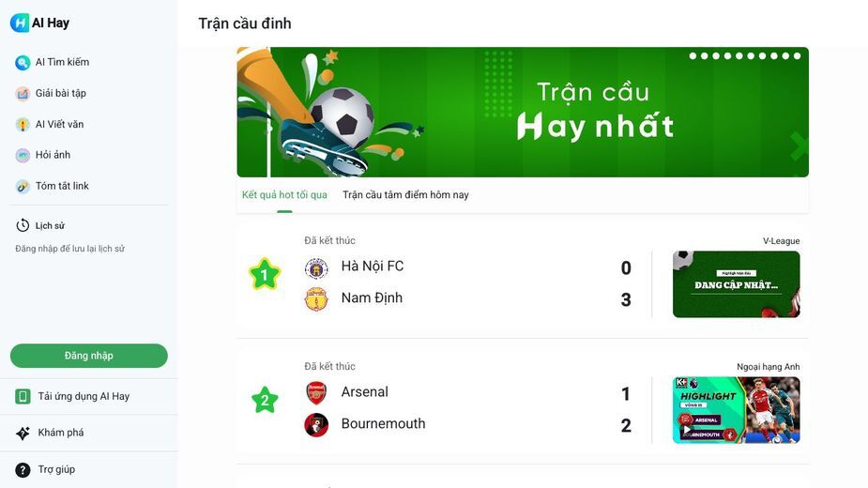
Task: Tap the Tải ứng dụng phone icon
Action: (23, 396)
